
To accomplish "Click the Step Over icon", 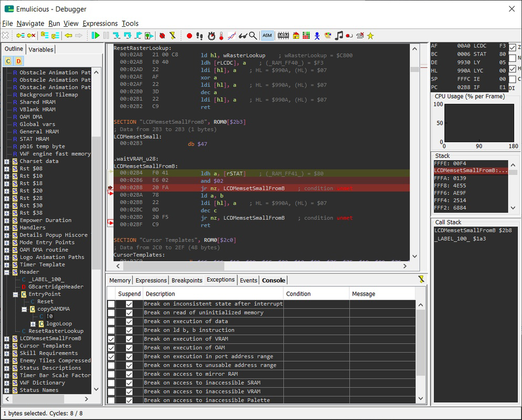I will (x=128, y=36).
